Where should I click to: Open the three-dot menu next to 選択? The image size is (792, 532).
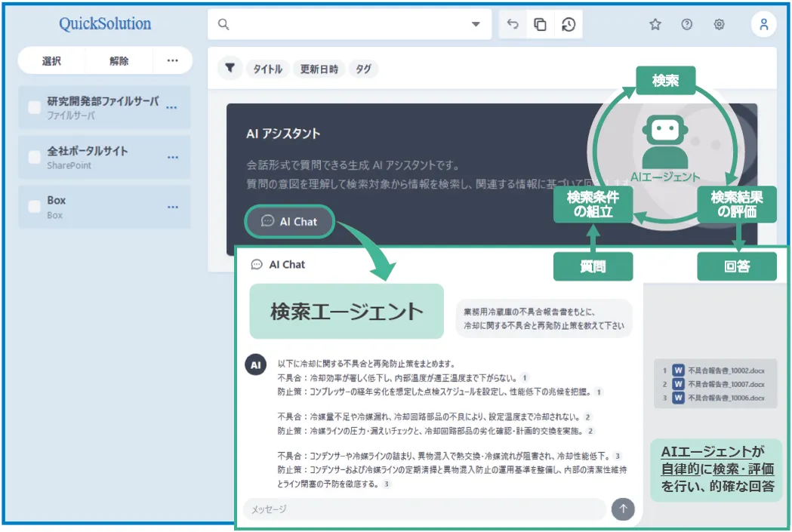[x=171, y=60]
